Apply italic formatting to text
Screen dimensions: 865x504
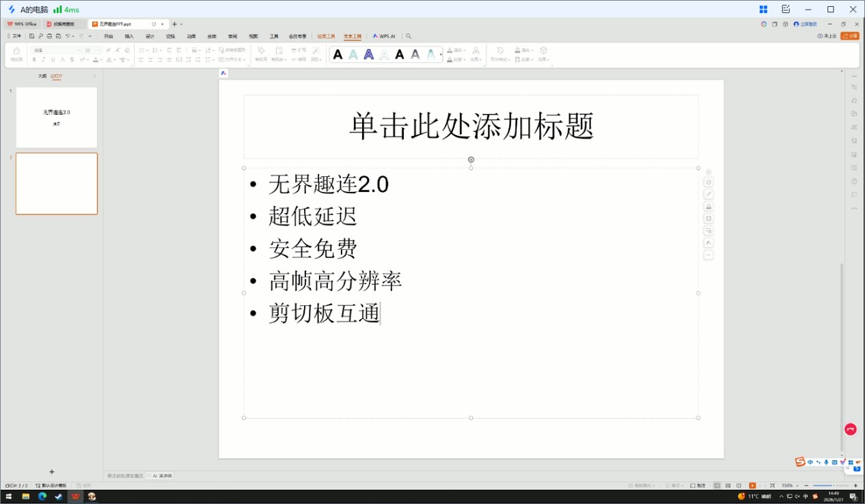pos(44,59)
